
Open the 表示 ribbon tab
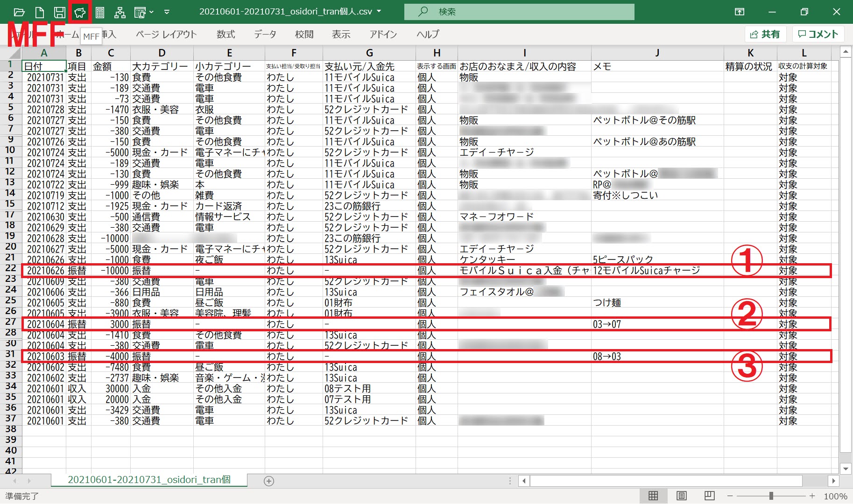(x=341, y=34)
